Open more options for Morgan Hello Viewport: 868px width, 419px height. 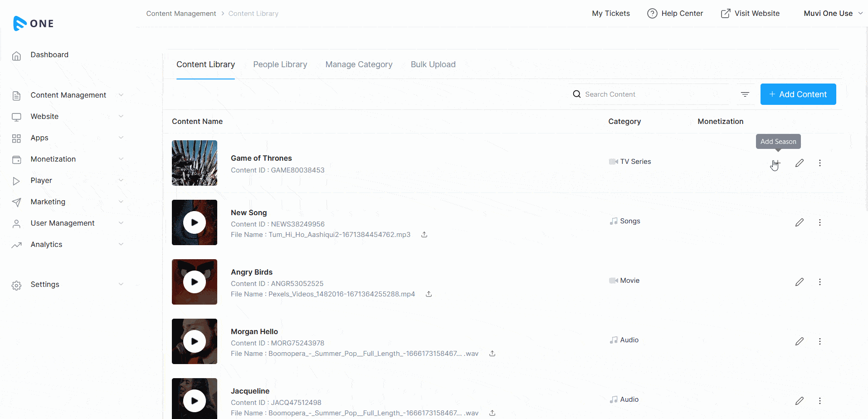pos(820,341)
